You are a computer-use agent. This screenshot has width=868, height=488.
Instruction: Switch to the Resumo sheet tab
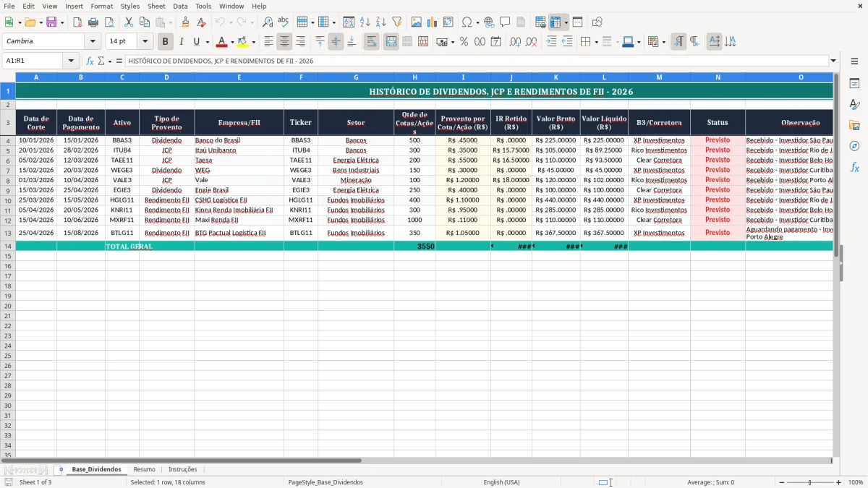click(x=144, y=470)
